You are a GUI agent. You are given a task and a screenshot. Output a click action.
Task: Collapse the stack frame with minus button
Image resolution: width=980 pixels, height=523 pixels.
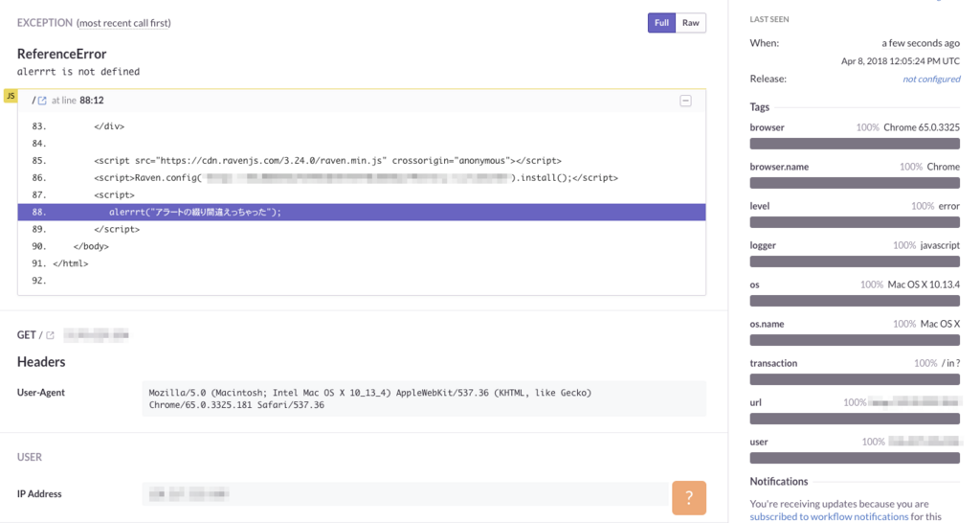tap(685, 101)
